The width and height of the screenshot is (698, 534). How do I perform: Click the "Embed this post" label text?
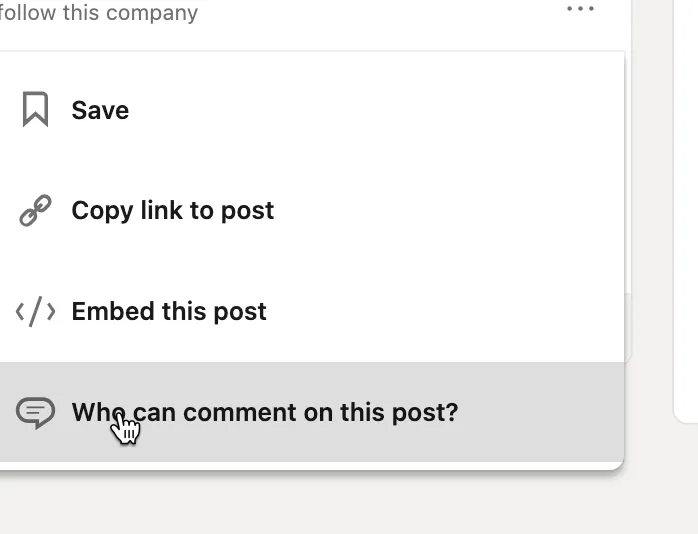coord(168,312)
